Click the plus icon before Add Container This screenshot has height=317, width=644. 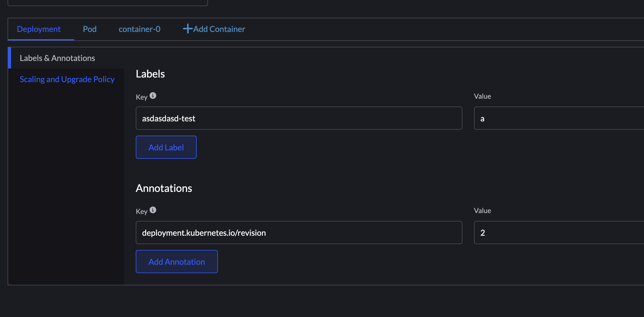point(188,29)
